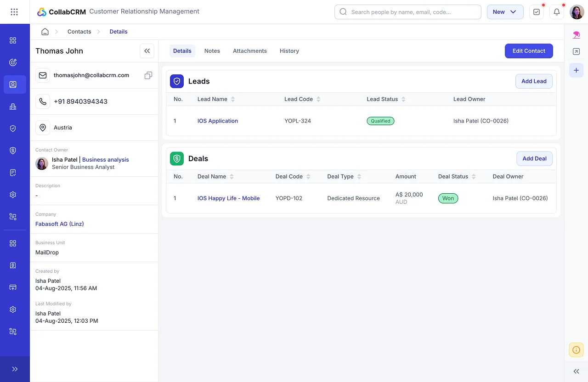Click the plus icon in right panel
The width and height of the screenshot is (588, 382).
click(x=576, y=70)
